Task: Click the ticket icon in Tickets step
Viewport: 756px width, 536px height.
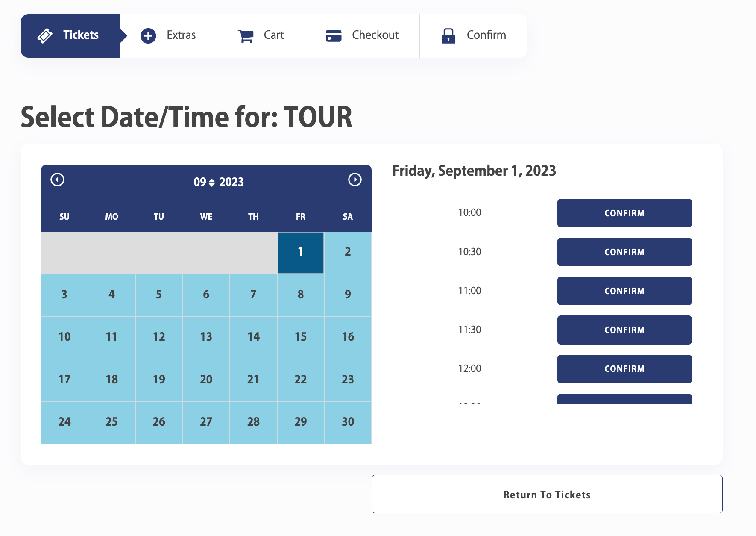Action: (45, 36)
